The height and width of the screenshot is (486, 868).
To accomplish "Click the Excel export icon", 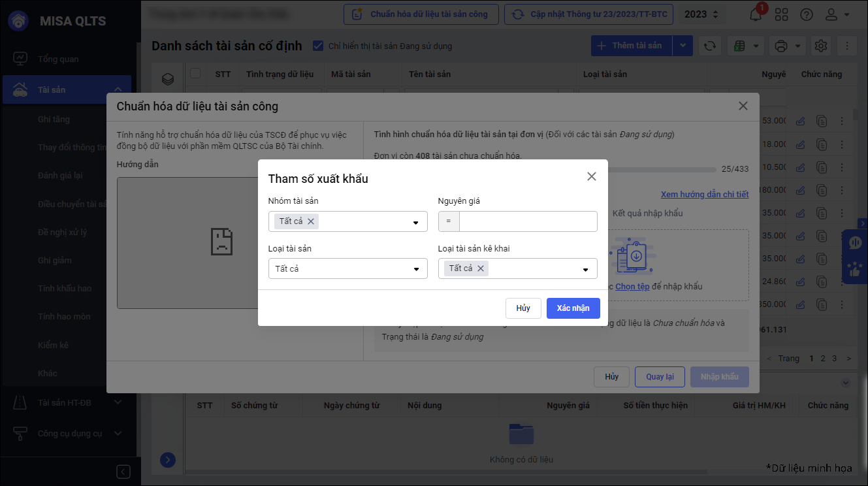I will click(x=740, y=46).
